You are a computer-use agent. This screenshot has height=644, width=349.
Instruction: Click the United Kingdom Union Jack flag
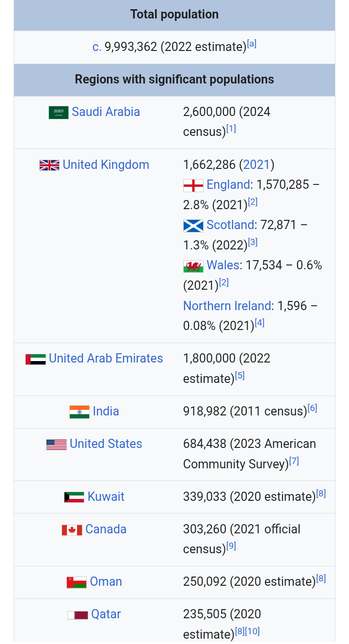pos(49,165)
